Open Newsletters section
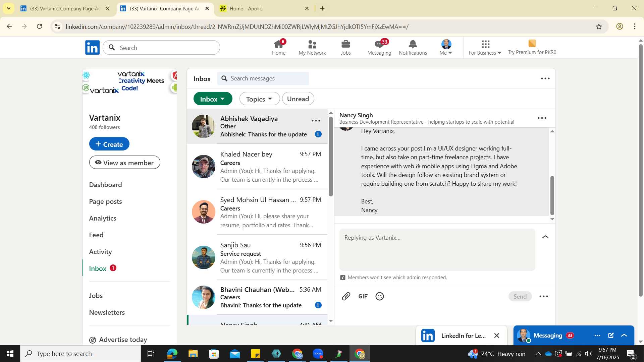644x362 pixels. (107, 312)
